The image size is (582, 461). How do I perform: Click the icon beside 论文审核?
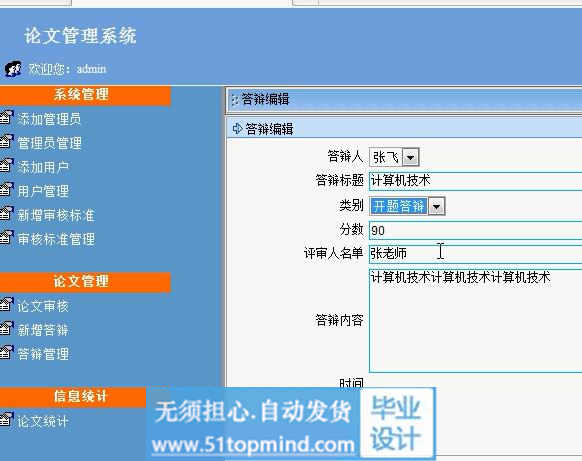click(x=6, y=305)
